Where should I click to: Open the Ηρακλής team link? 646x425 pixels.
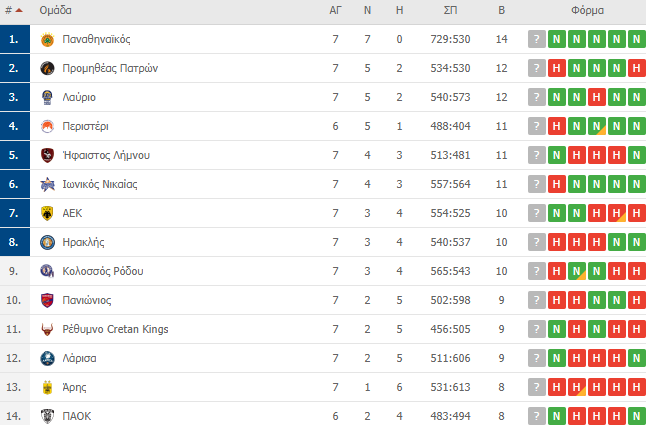(x=83, y=242)
